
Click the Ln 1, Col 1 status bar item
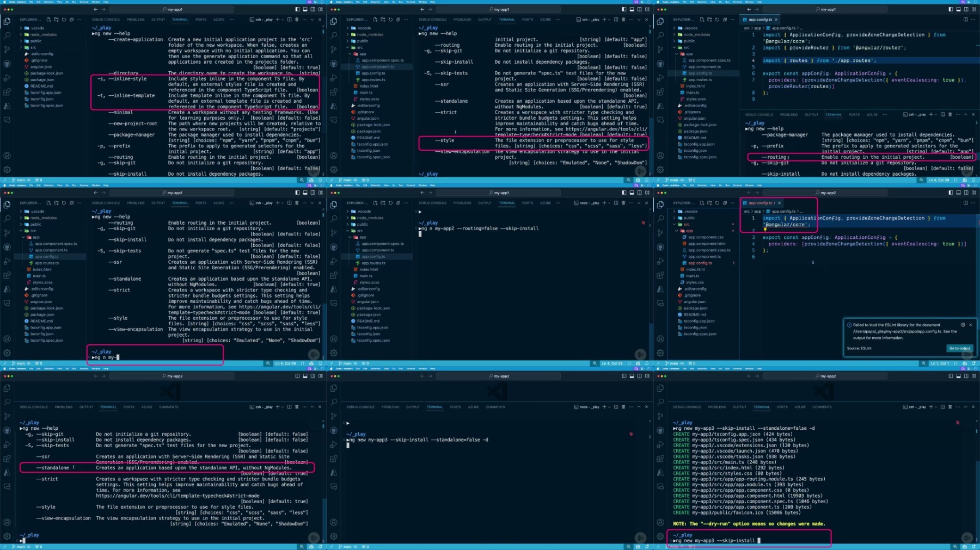[x=939, y=363]
